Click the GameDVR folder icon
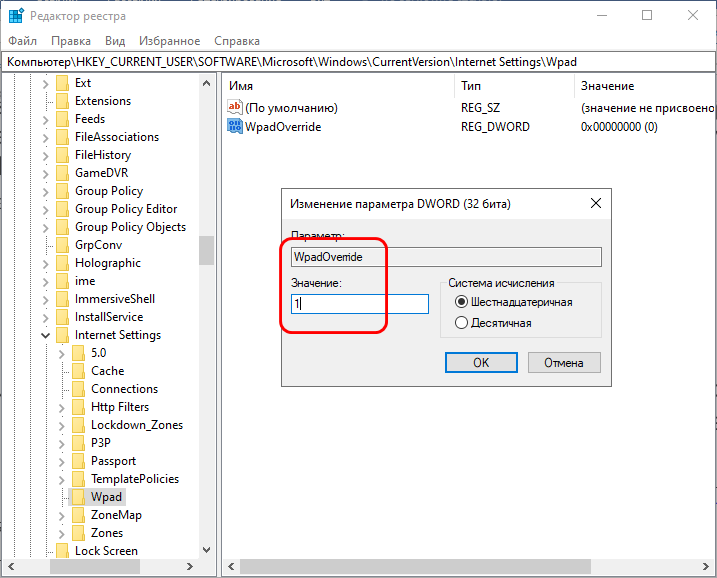The height and width of the screenshot is (578, 717). [x=62, y=173]
